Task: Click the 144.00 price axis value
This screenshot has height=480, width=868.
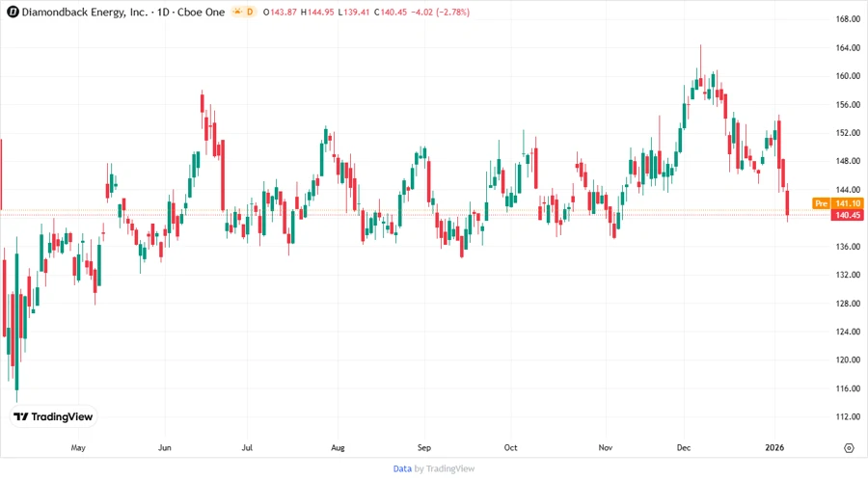Action: click(848, 190)
